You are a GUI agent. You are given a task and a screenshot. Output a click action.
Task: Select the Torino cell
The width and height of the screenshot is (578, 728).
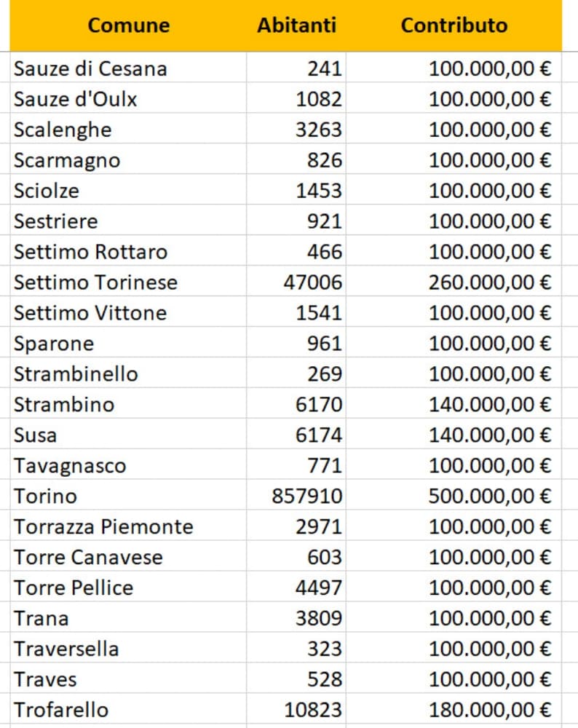(45, 496)
